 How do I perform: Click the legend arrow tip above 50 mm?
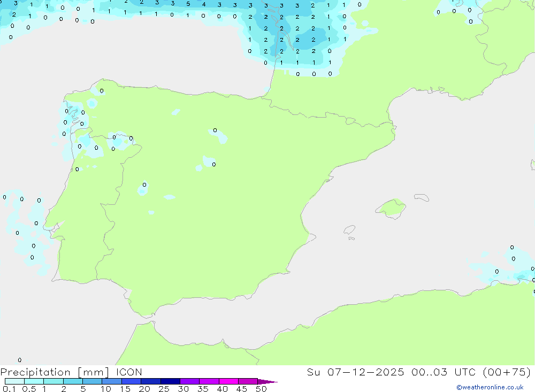267,382
